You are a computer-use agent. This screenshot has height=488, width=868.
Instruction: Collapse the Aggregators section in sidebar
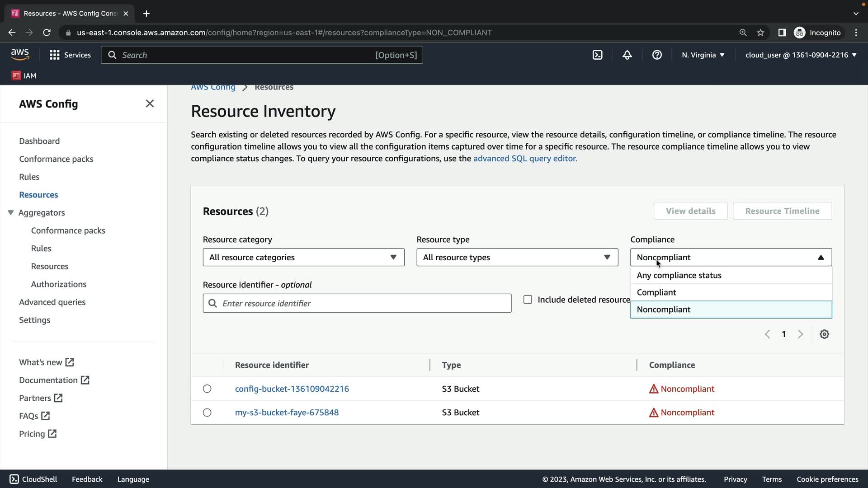(x=11, y=213)
